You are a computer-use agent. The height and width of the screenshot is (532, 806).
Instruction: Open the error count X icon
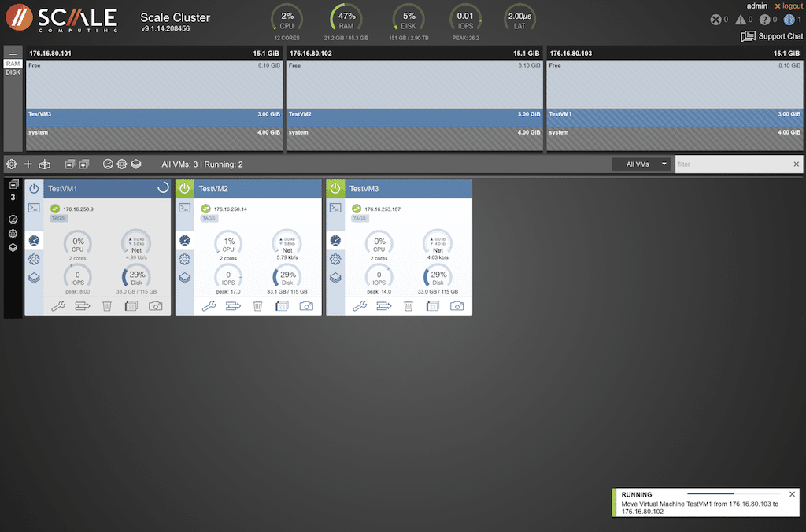pos(715,20)
